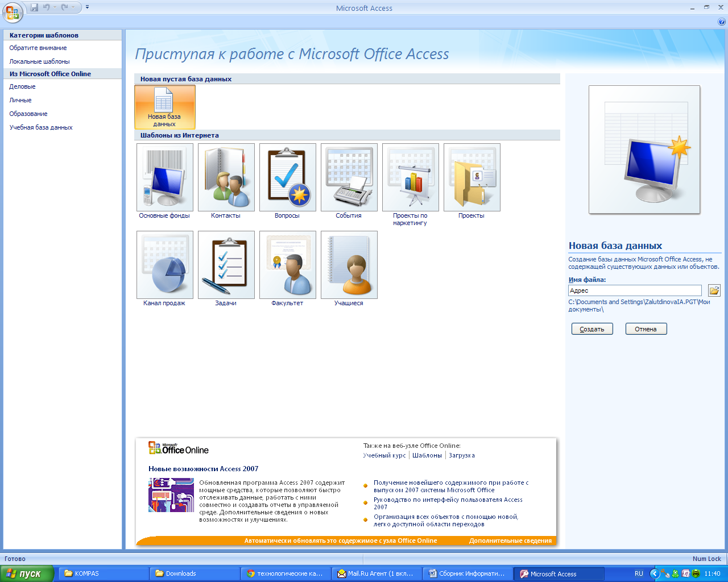Click the 'Создать' button

click(x=592, y=329)
